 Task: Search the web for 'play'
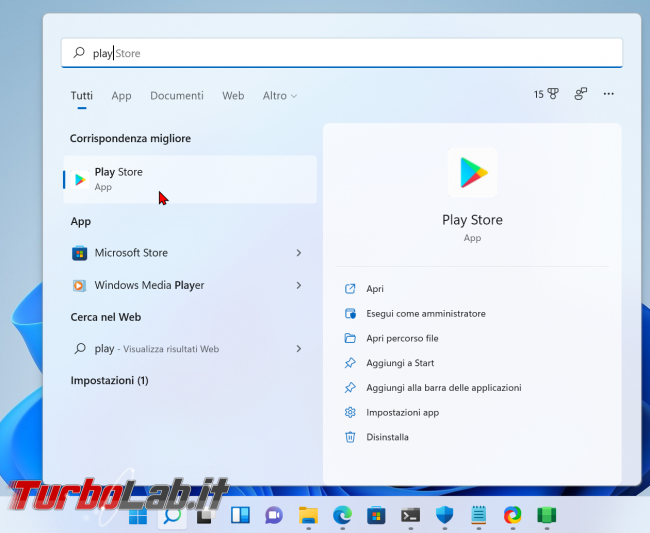[x=190, y=349]
